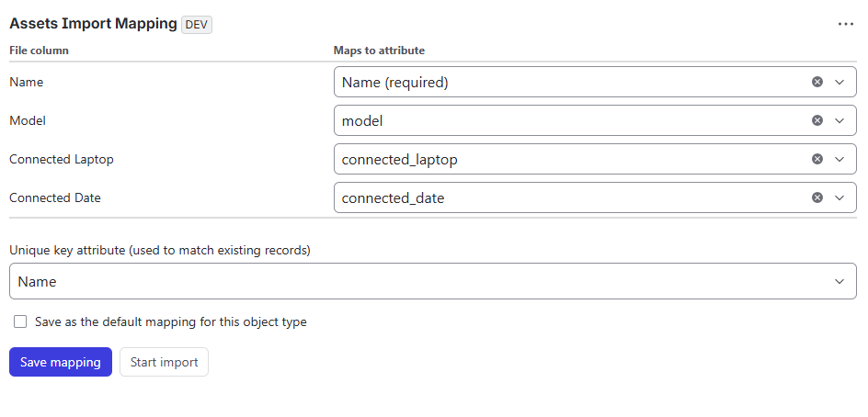This screenshot has height=417, width=868.
Task: Click the Unique key attribute description label
Action: click(x=160, y=251)
